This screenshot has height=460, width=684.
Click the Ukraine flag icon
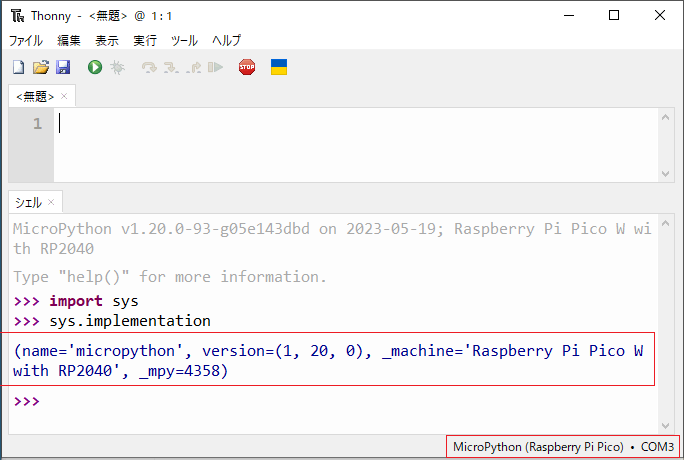279,67
